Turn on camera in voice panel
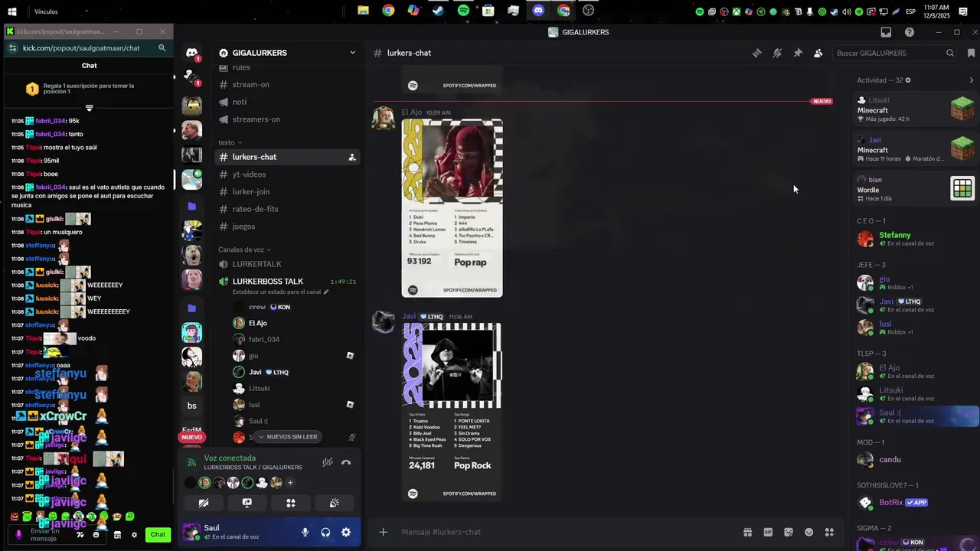The width and height of the screenshot is (980, 551). click(x=204, y=503)
